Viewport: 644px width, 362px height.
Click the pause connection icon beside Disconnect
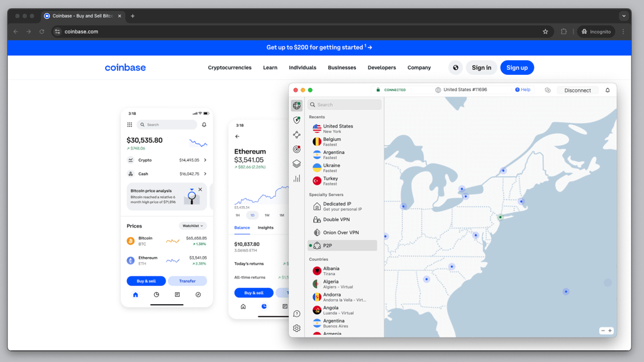coord(548,90)
